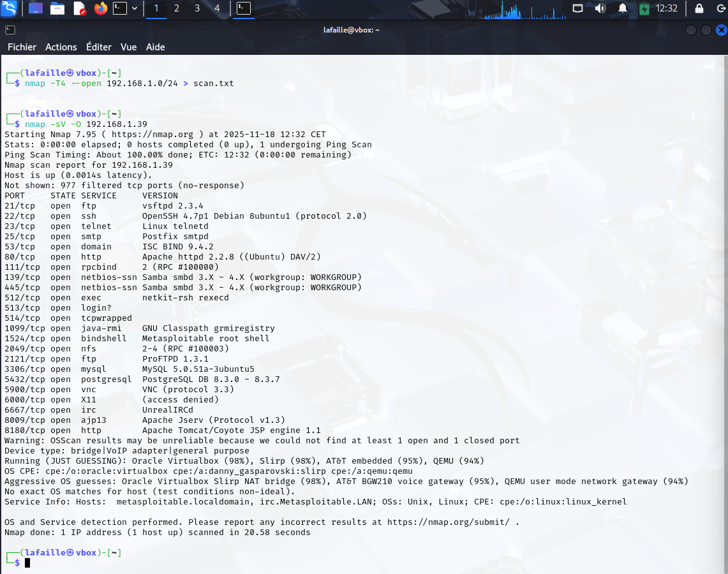The height and width of the screenshot is (574, 728).
Task: Click the notification bell icon
Action: click(623, 9)
